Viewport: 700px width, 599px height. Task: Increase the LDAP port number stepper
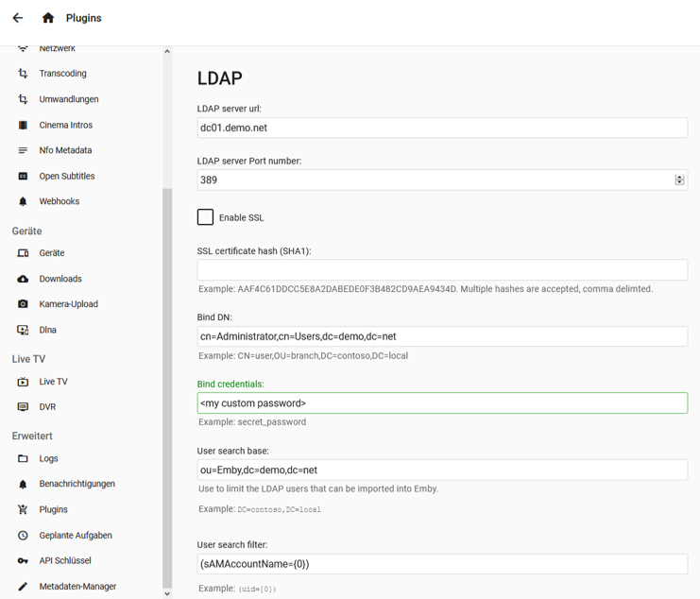tap(679, 177)
